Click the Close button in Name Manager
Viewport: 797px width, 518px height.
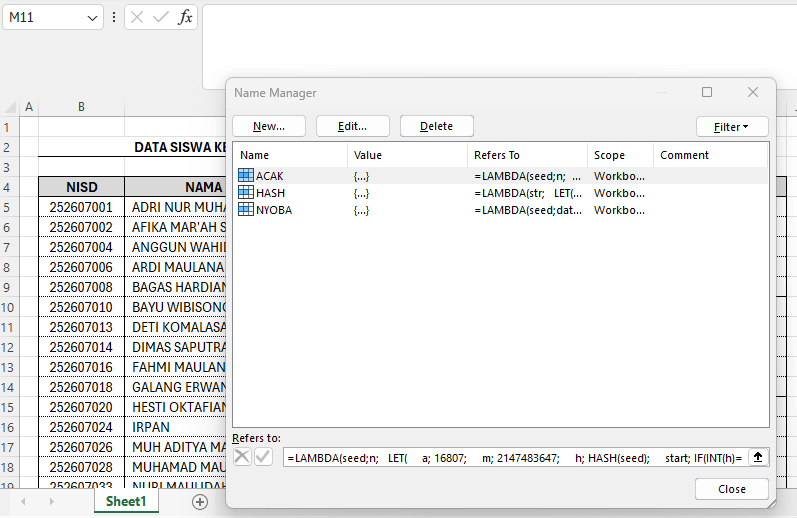click(x=731, y=489)
